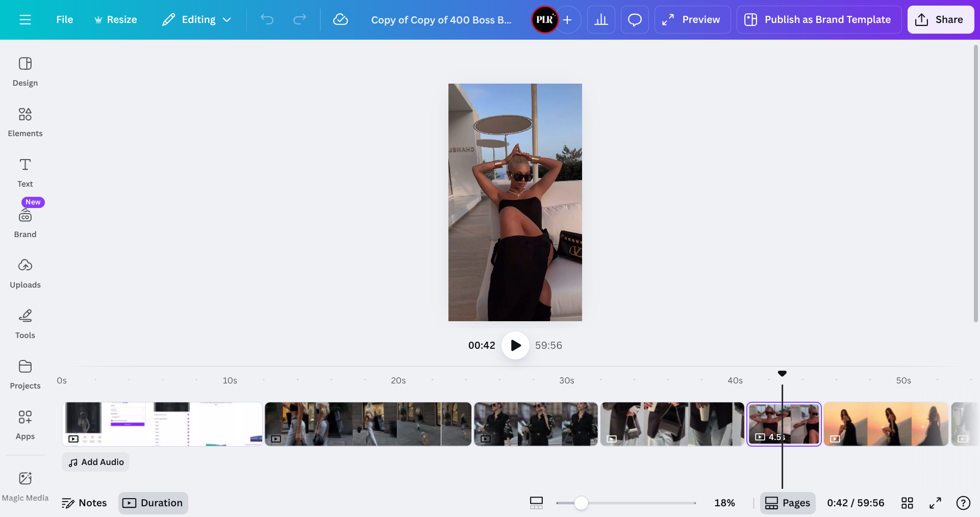980x517 pixels.
Task: Toggle the Pages view button
Action: (x=788, y=503)
